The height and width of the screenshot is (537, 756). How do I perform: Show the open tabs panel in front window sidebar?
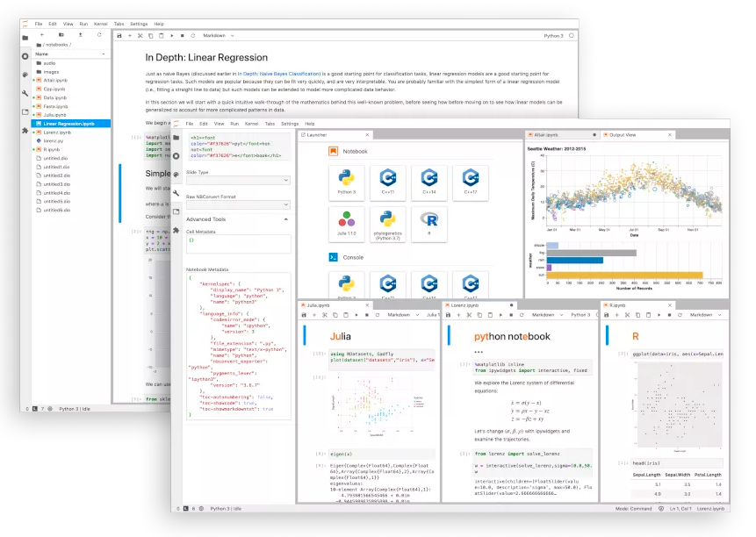(176, 212)
